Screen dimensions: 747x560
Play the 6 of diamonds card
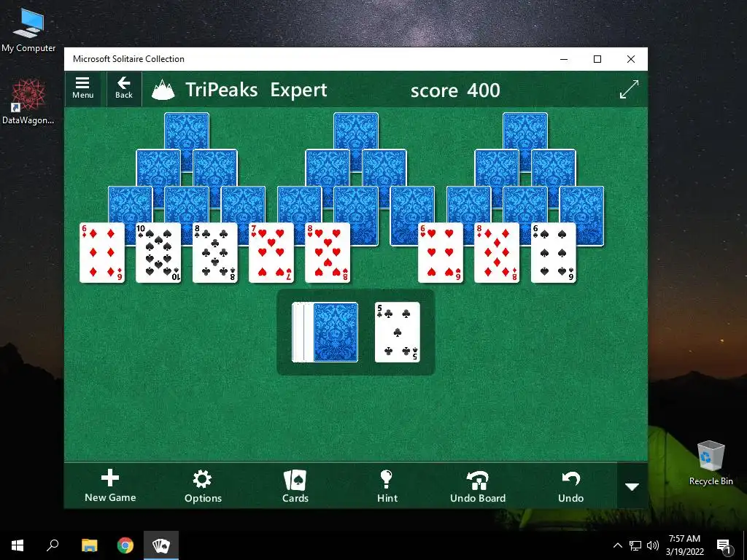click(x=102, y=253)
